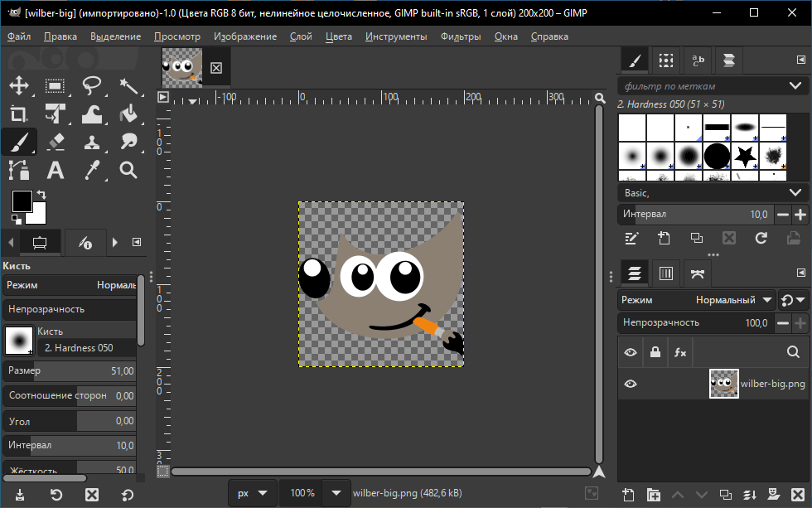Screen dimensions: 812x508
Task: Show next tabs arrow in tool options dock
Action: click(x=115, y=242)
